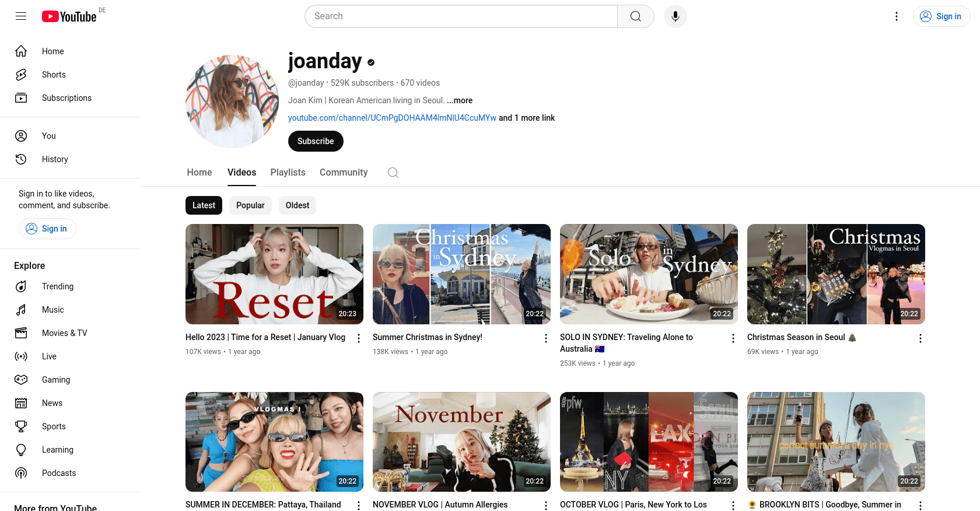
Task: Switch to the Community tab
Action: click(x=344, y=173)
